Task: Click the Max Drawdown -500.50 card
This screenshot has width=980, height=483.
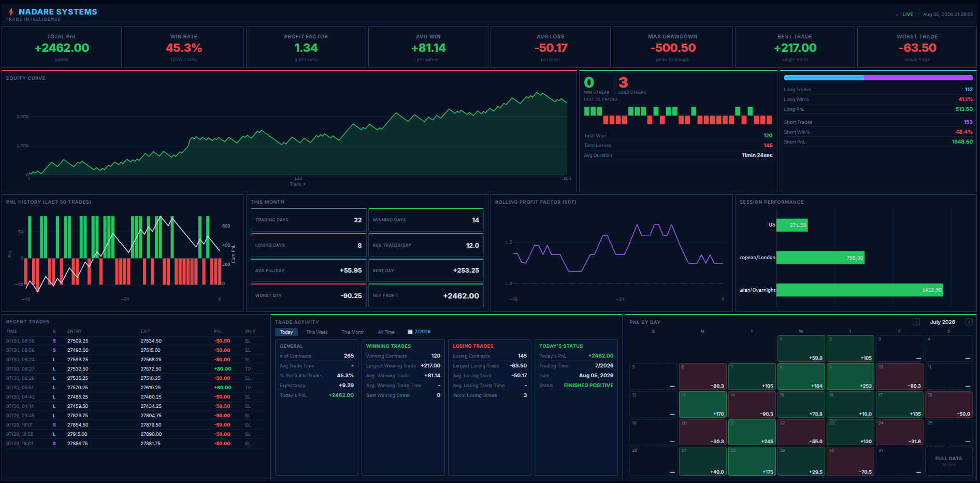Action: pos(673,47)
